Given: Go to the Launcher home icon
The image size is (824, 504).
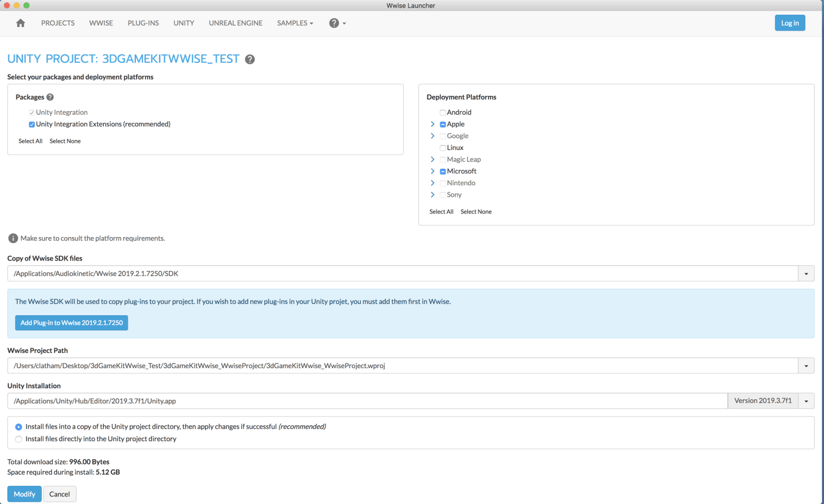Looking at the screenshot, I should point(21,23).
